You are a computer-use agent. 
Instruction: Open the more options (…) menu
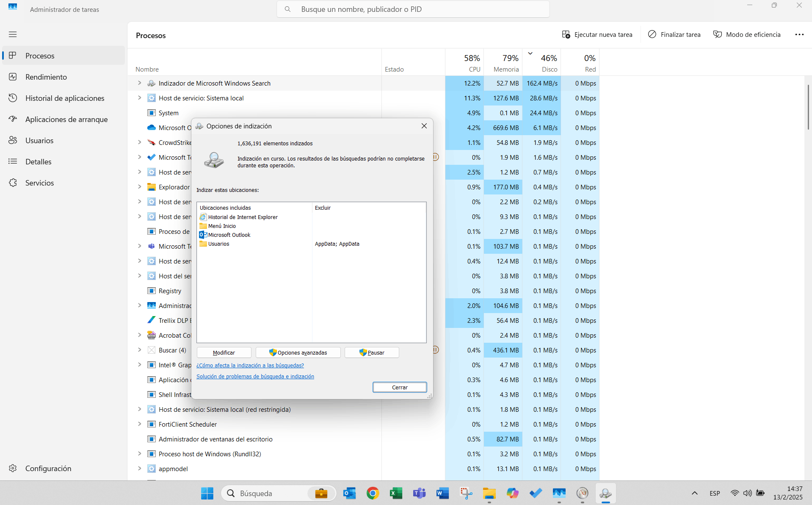(799, 34)
